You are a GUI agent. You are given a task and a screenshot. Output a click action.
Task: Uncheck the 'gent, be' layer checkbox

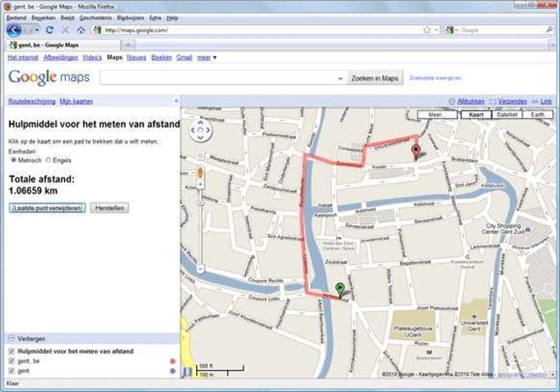[x=12, y=361]
